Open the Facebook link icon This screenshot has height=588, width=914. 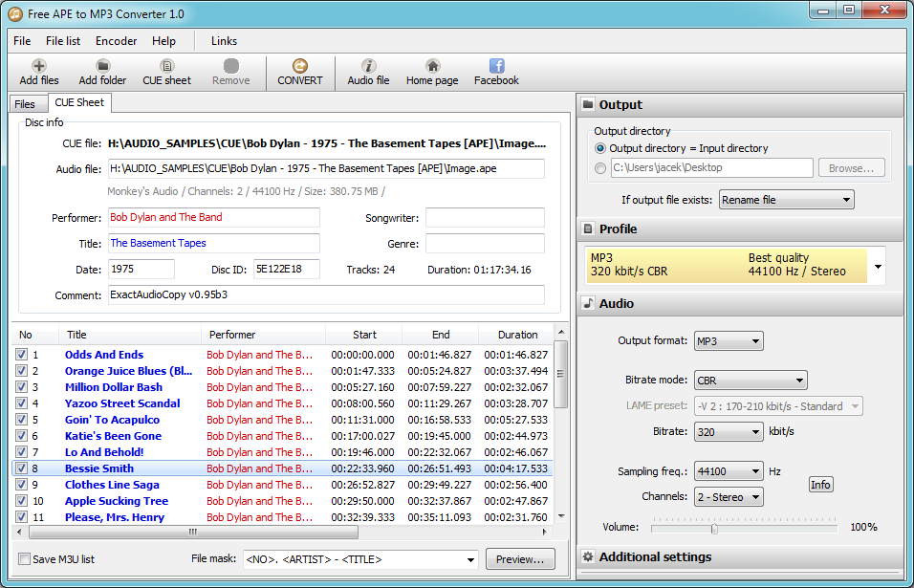tap(496, 66)
